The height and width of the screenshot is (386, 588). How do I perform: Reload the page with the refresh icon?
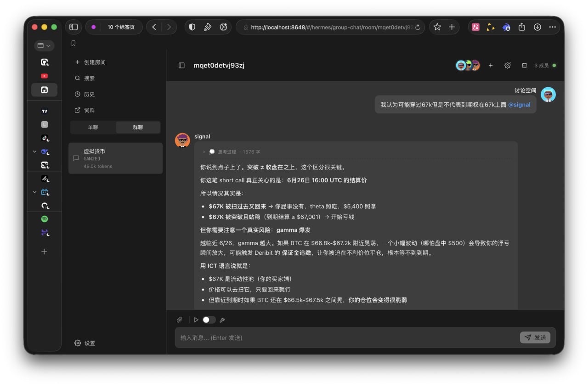418,27
